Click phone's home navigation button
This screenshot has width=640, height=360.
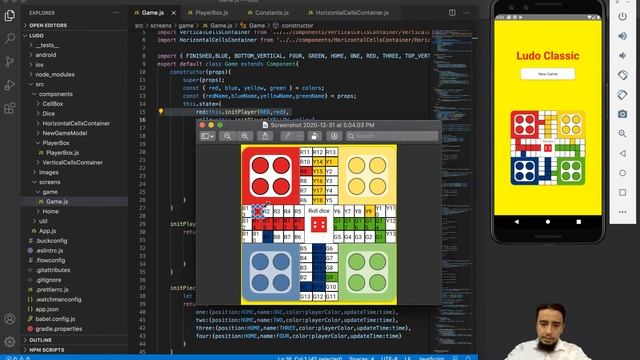click(547, 222)
